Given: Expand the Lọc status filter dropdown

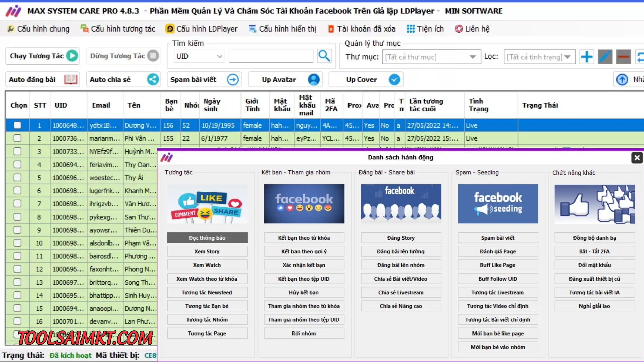Looking at the screenshot, I should pyautogui.click(x=539, y=57).
